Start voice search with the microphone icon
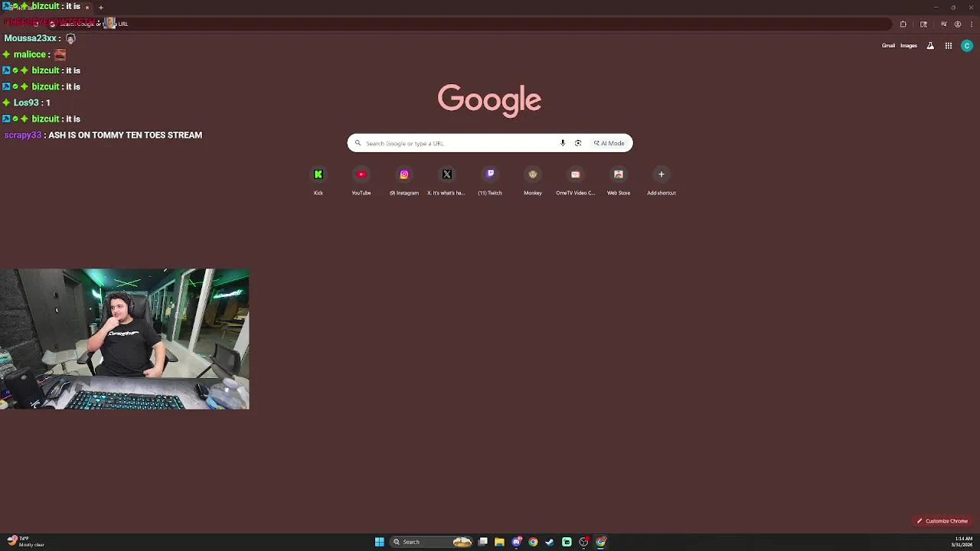Image resolution: width=980 pixels, height=551 pixels. 563,143
